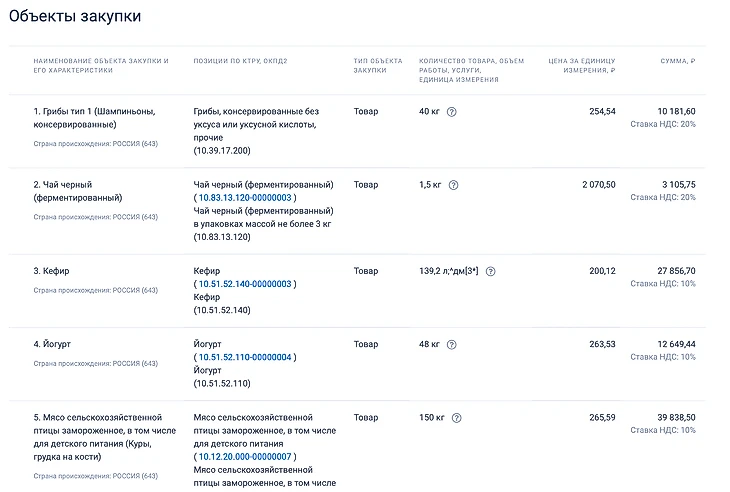Click the 'Позиции по КТРУ, ОКПД2' header
The image size is (730, 492).
(x=240, y=61)
